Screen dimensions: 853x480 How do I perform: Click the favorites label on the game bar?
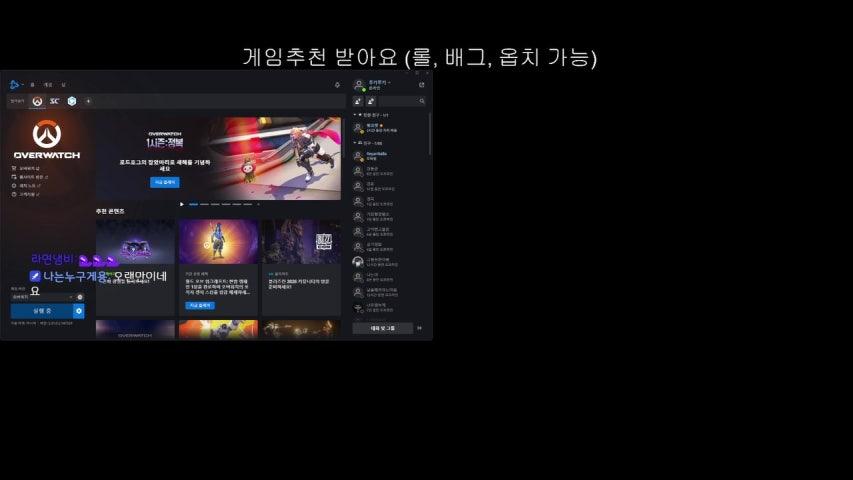pyautogui.click(x=17, y=101)
